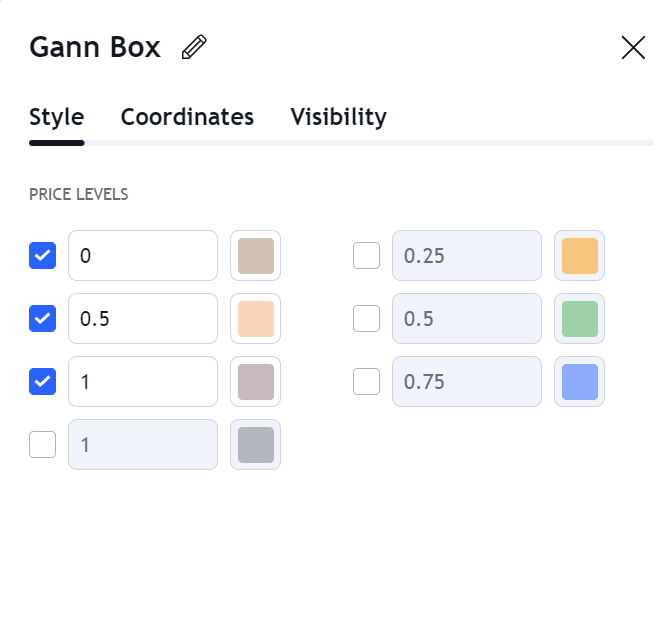Open the mauve color swatch for checked level 1

click(x=256, y=381)
